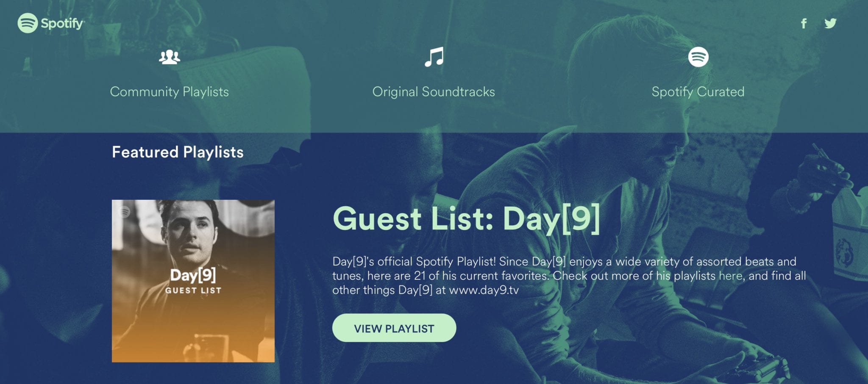Screen dimensions: 868x384
Task: Click the Spotify logo circle icon
Action: click(28, 23)
